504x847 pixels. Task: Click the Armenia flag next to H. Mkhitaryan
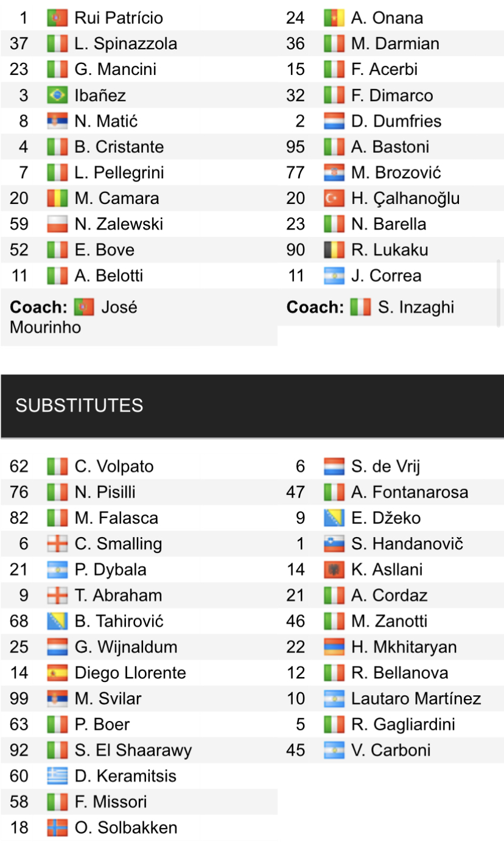click(334, 647)
